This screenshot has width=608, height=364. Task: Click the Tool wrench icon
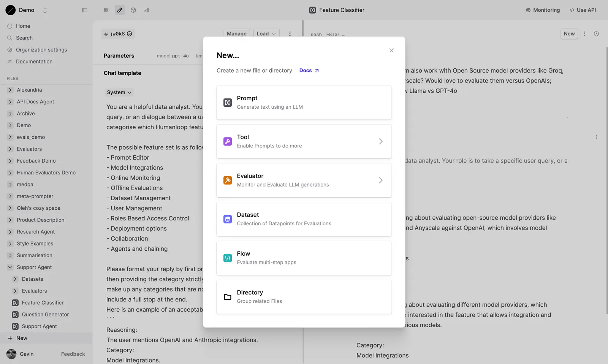pos(228,141)
